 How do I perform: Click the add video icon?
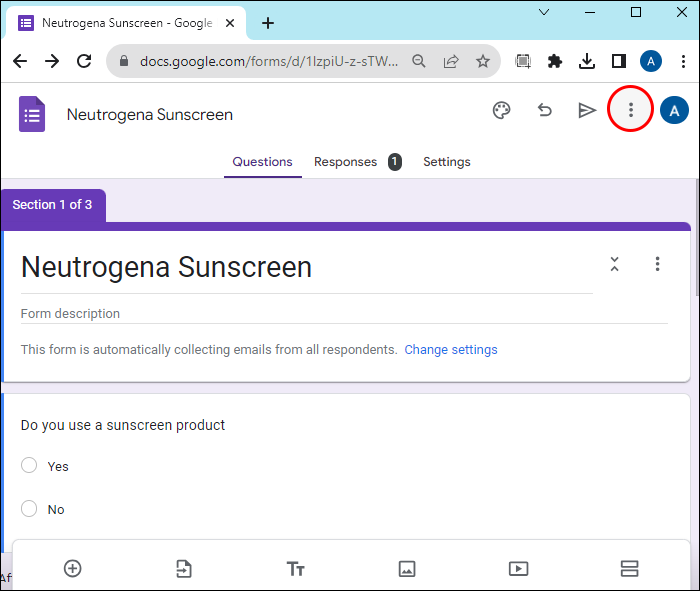[518, 569]
